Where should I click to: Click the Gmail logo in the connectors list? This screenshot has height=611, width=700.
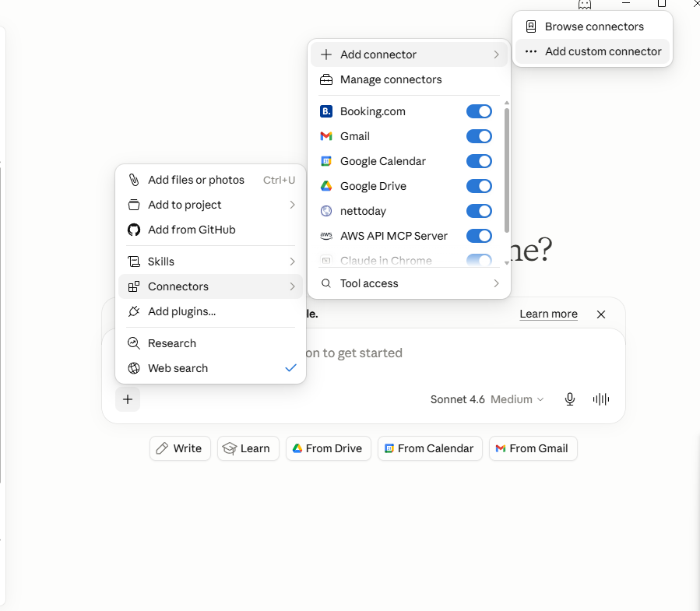tap(326, 136)
